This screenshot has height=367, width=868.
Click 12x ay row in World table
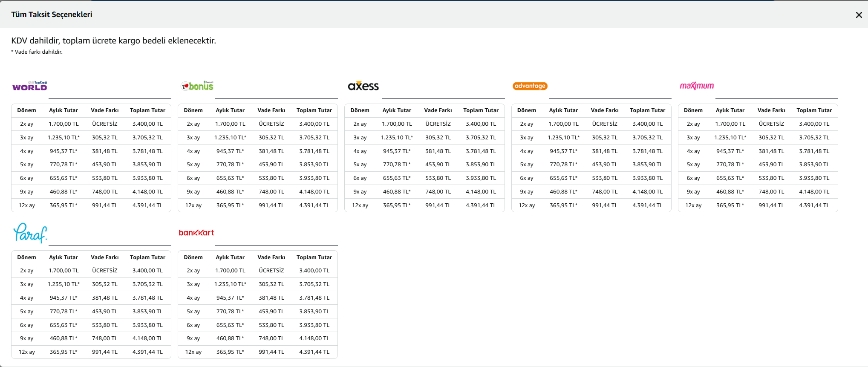pos(91,205)
